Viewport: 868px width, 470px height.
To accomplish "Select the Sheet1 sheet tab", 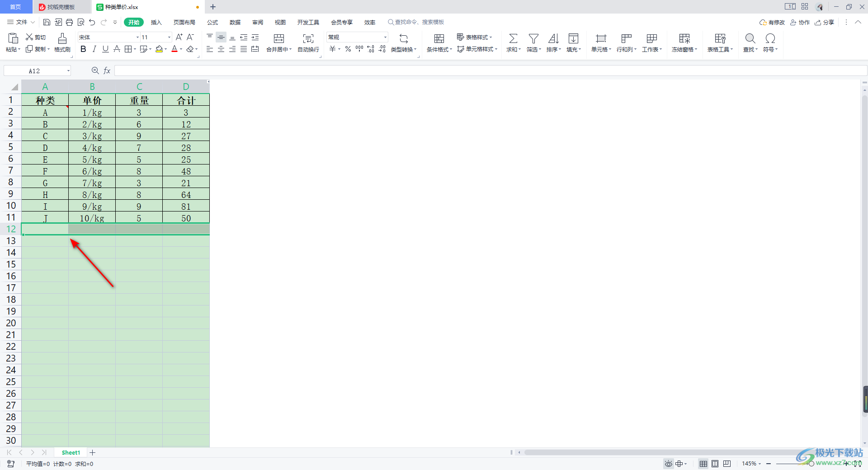I will point(71,452).
